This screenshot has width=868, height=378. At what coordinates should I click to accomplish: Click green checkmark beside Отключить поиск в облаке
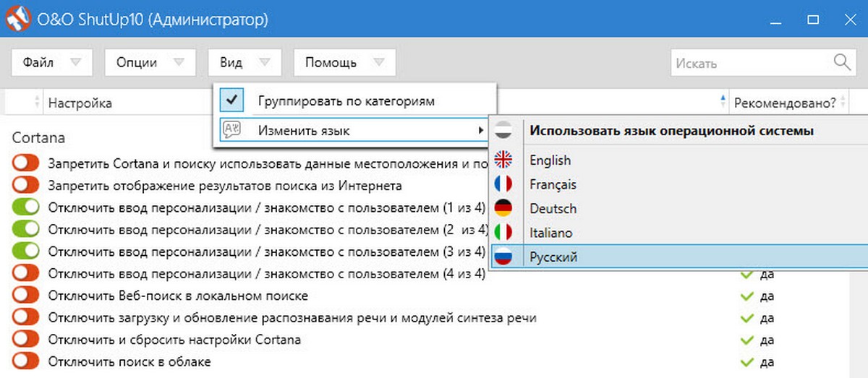click(746, 361)
